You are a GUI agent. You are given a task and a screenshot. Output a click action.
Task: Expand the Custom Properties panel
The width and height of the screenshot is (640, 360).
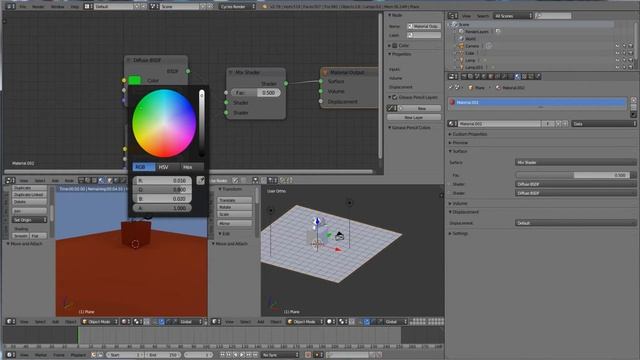coord(450,134)
